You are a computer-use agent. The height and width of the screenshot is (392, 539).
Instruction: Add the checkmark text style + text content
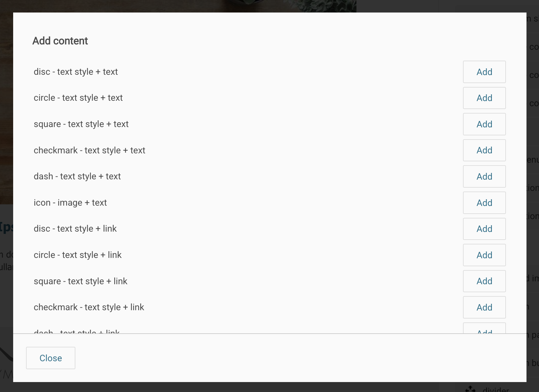point(484,150)
